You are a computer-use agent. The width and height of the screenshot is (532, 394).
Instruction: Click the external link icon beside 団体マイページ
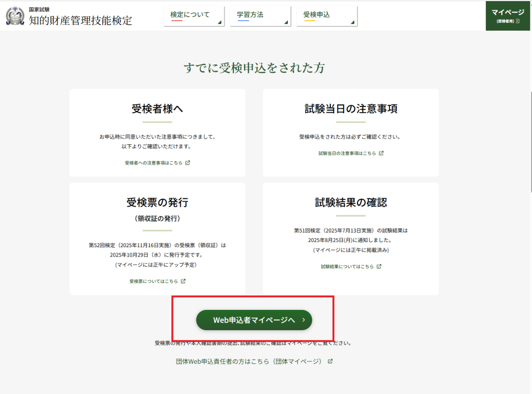tap(330, 361)
